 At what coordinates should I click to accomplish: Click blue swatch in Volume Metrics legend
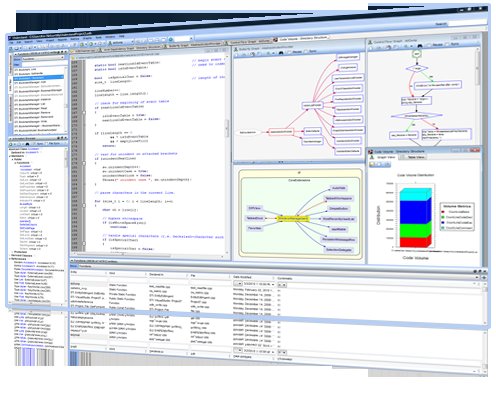click(443, 222)
